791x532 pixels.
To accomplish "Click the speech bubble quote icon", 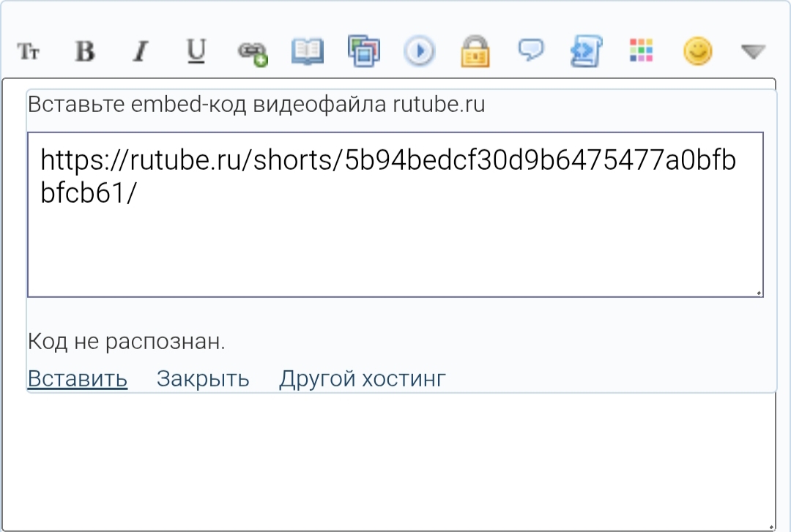I will [530, 50].
